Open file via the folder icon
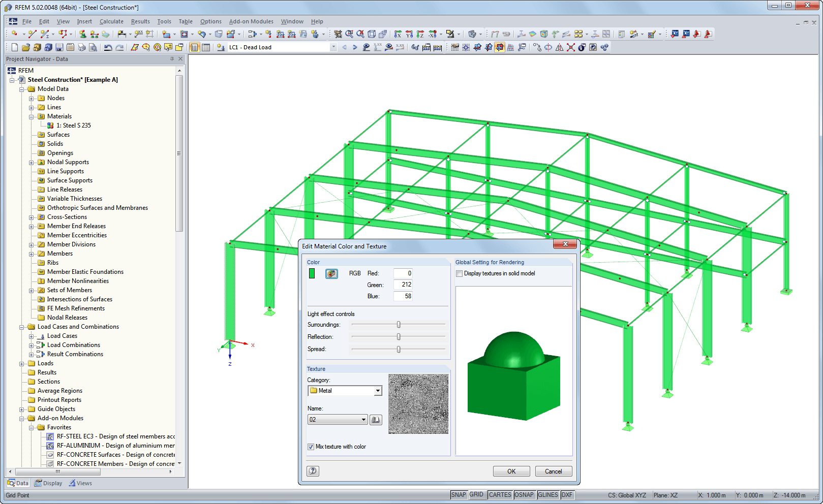This screenshot has width=823, height=504. (25, 47)
